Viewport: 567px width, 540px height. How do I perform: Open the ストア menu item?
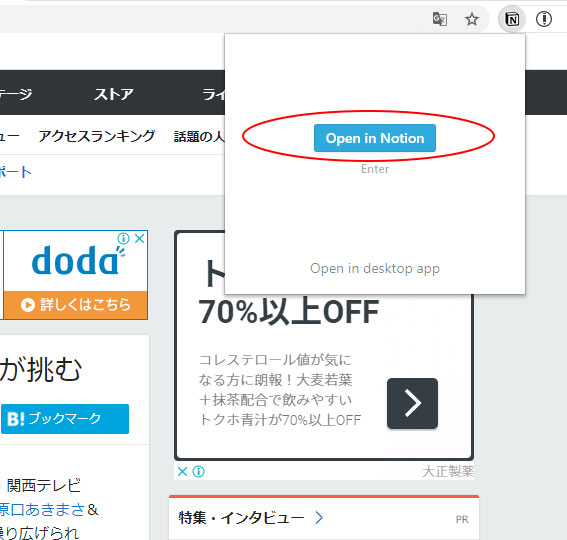(114, 94)
